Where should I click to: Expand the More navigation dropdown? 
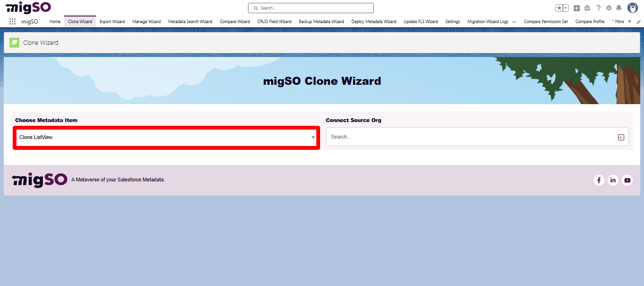pyautogui.click(x=620, y=21)
